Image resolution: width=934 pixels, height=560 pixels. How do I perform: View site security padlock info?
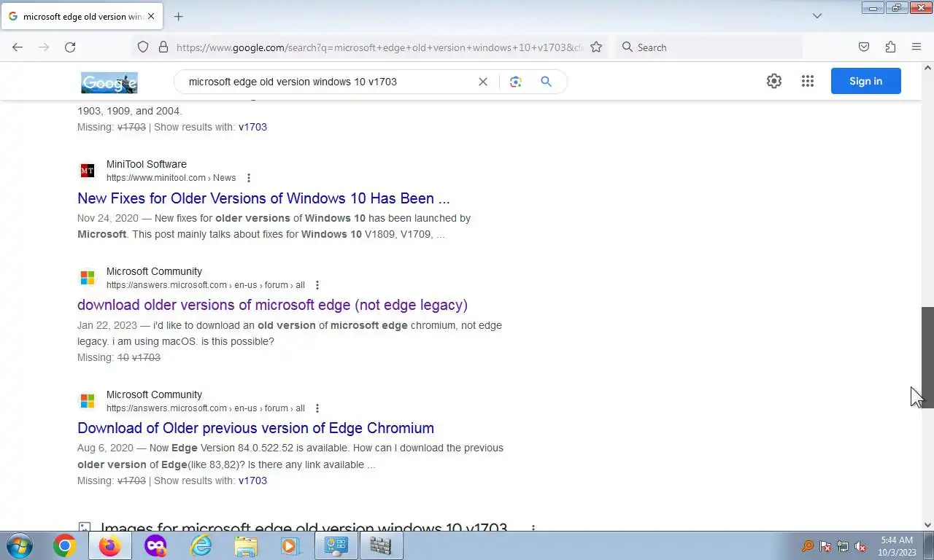pyautogui.click(x=163, y=47)
